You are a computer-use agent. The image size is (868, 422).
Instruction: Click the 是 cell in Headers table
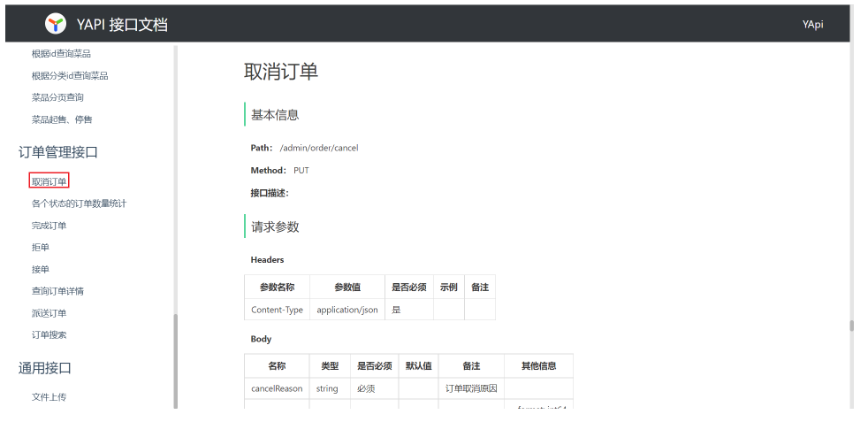pos(409,310)
